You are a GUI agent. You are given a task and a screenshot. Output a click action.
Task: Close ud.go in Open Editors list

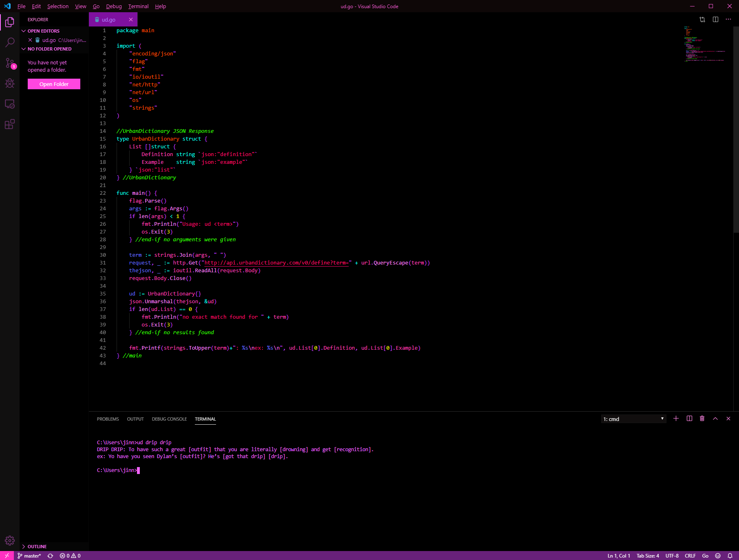pos(30,40)
